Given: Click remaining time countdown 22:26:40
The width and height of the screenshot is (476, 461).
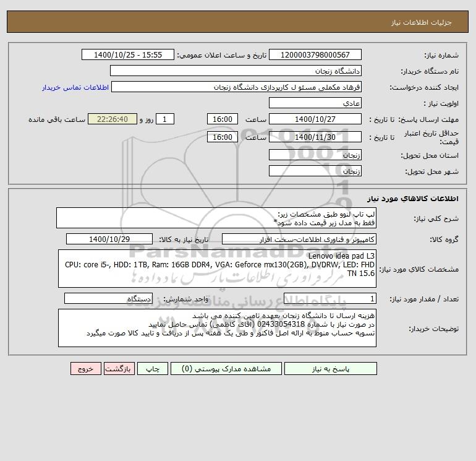Looking at the screenshot, I should pyautogui.click(x=113, y=119).
